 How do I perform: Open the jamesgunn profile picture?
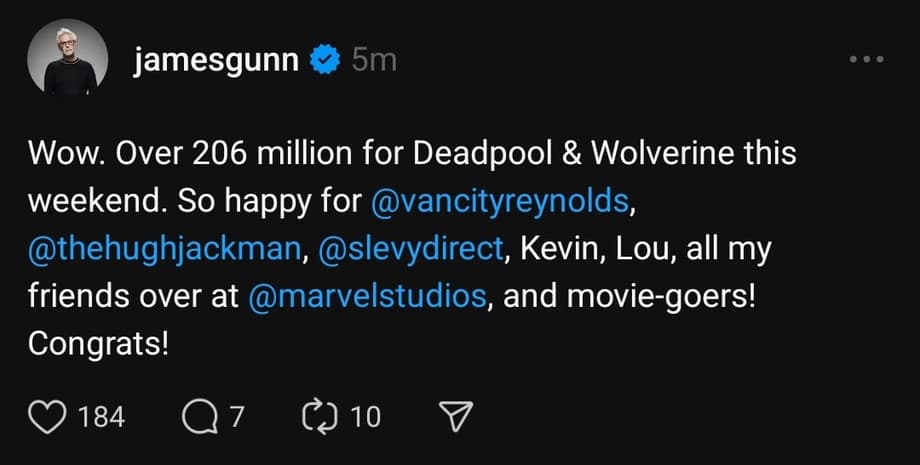[x=70, y=60]
